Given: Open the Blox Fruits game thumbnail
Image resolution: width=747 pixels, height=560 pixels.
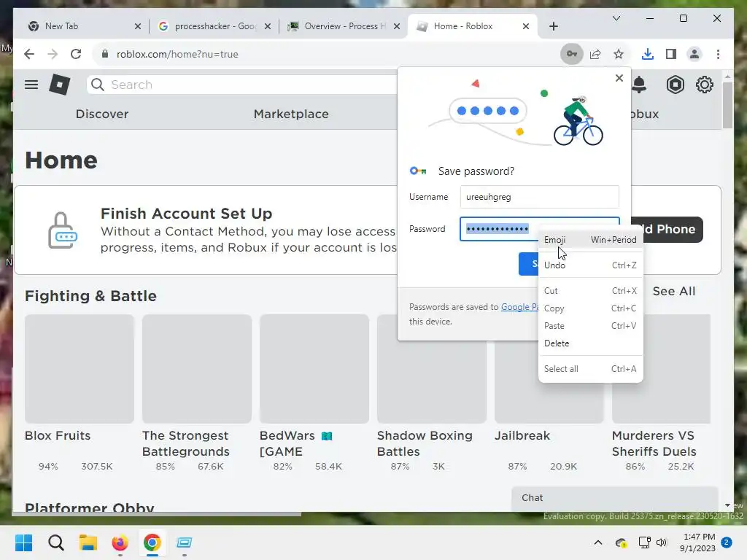Looking at the screenshot, I should (80, 368).
